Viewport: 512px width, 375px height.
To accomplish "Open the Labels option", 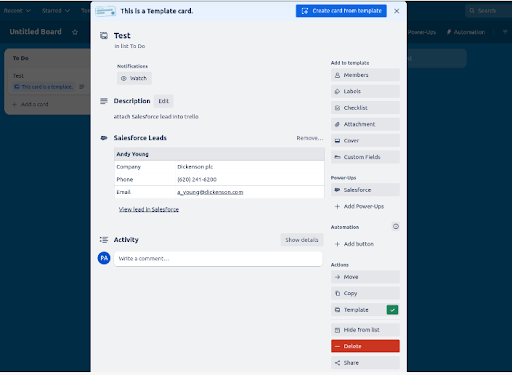I will [365, 91].
